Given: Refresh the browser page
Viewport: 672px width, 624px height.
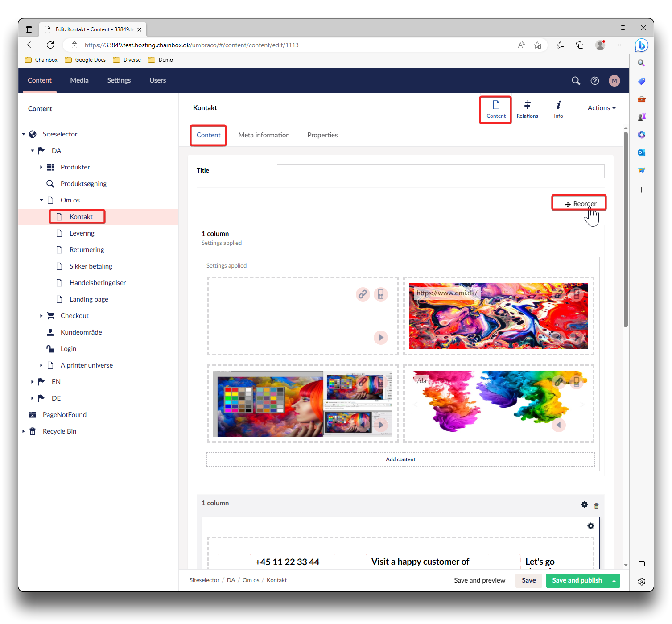Looking at the screenshot, I should pyautogui.click(x=50, y=45).
